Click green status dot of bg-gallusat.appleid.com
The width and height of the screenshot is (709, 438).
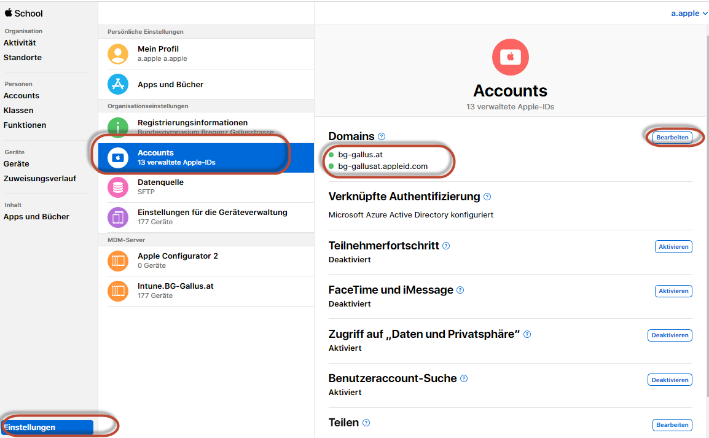pos(331,166)
